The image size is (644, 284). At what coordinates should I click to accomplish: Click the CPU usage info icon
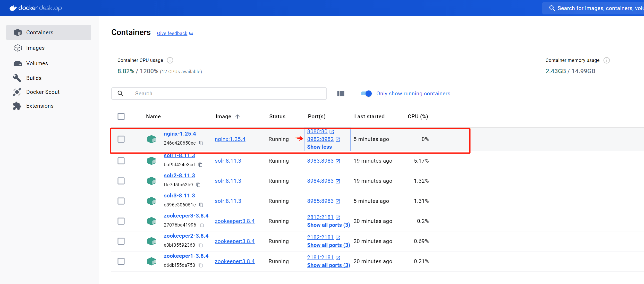click(170, 60)
